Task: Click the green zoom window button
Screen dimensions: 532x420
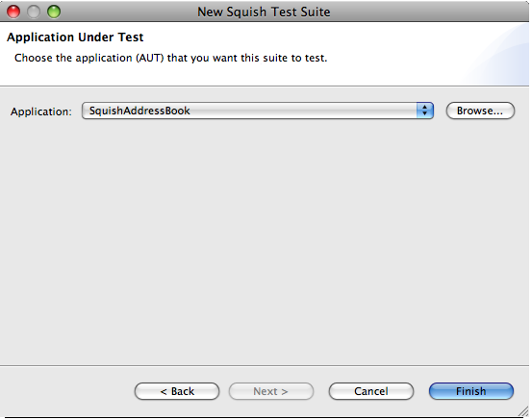Action: [x=54, y=12]
